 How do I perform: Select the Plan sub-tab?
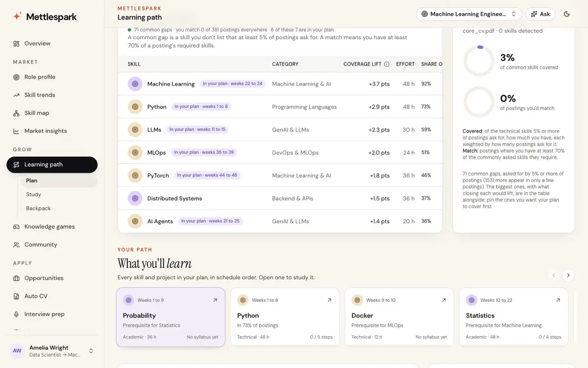[x=59, y=181]
